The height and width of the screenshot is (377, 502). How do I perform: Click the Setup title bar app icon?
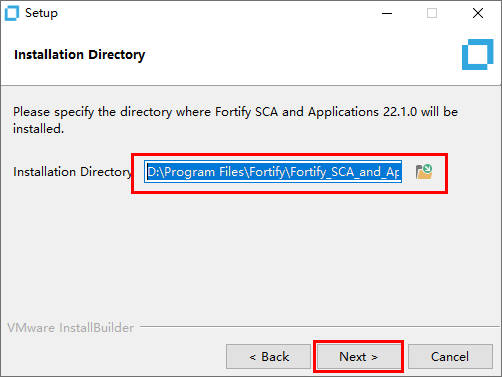click(x=12, y=13)
